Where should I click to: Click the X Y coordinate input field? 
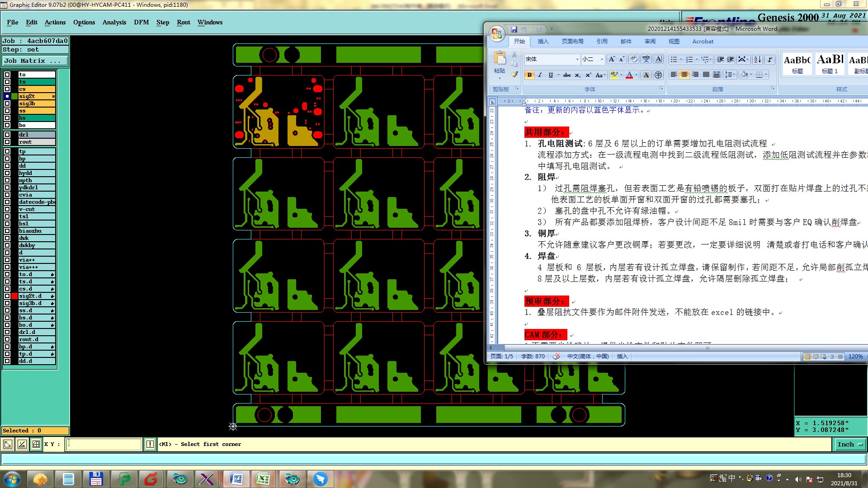tap(104, 445)
